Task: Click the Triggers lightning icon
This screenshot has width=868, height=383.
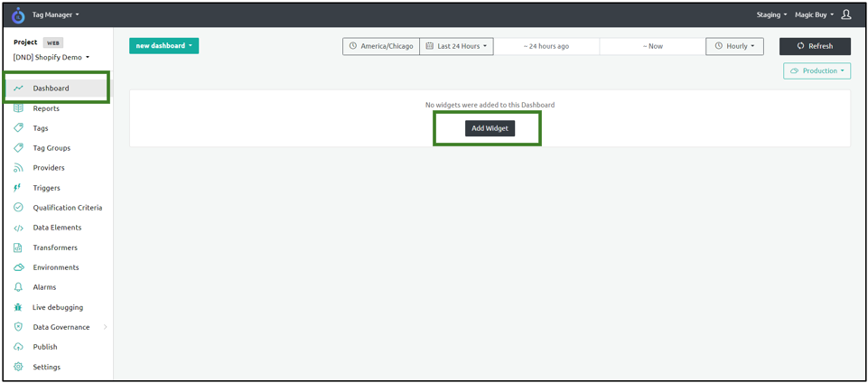Action: pyautogui.click(x=18, y=188)
